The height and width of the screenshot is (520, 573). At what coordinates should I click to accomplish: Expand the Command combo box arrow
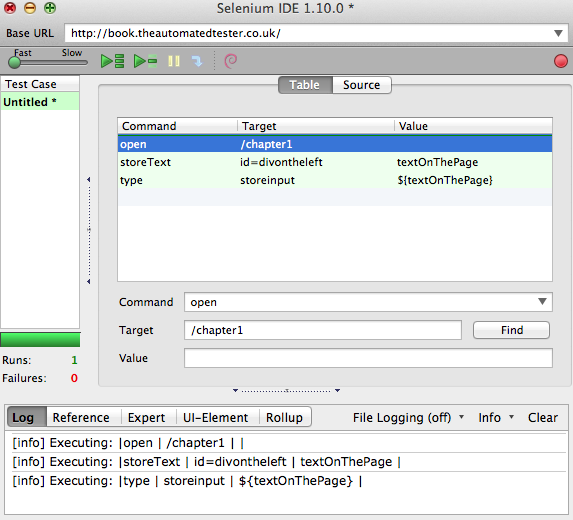(542, 302)
